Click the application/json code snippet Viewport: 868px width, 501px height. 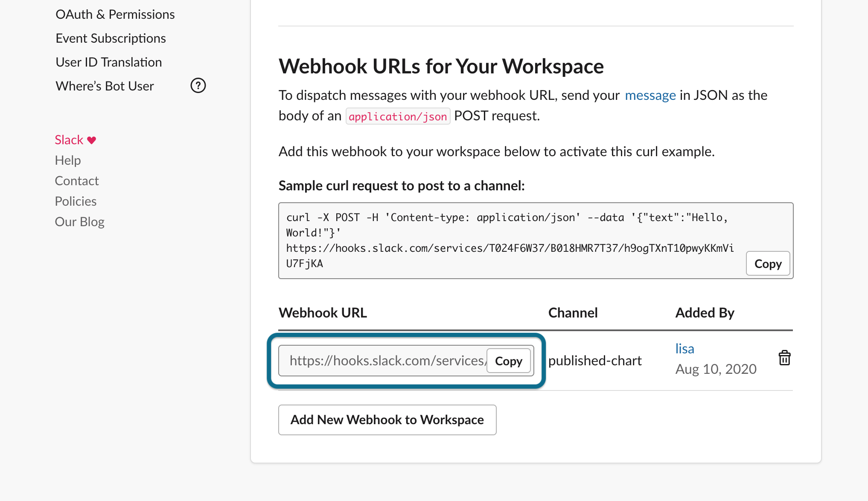click(x=398, y=117)
